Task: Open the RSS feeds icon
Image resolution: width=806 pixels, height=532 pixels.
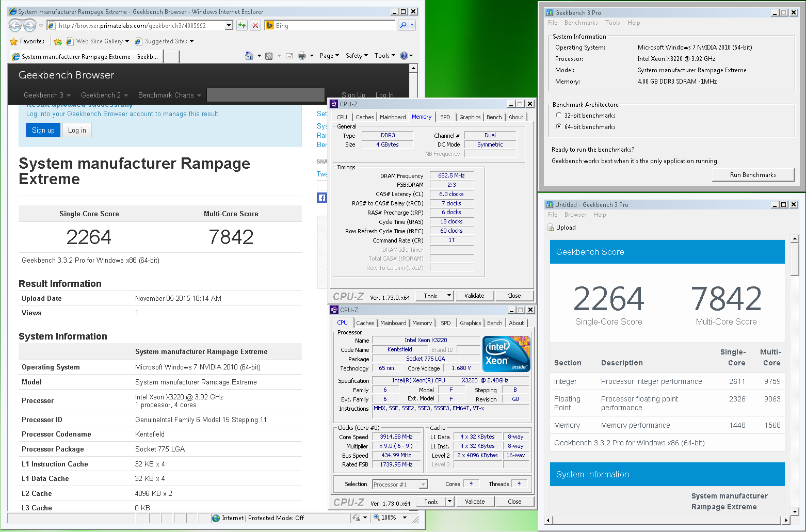Action: [x=269, y=56]
